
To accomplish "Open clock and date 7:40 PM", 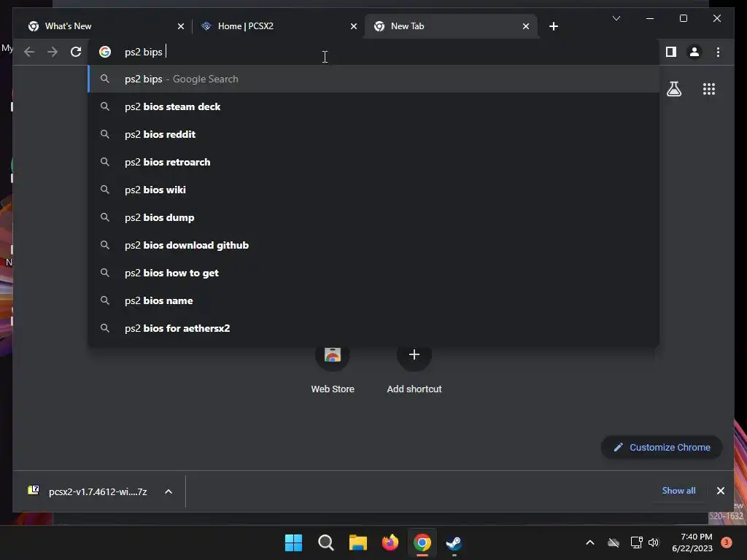I will click(692, 542).
